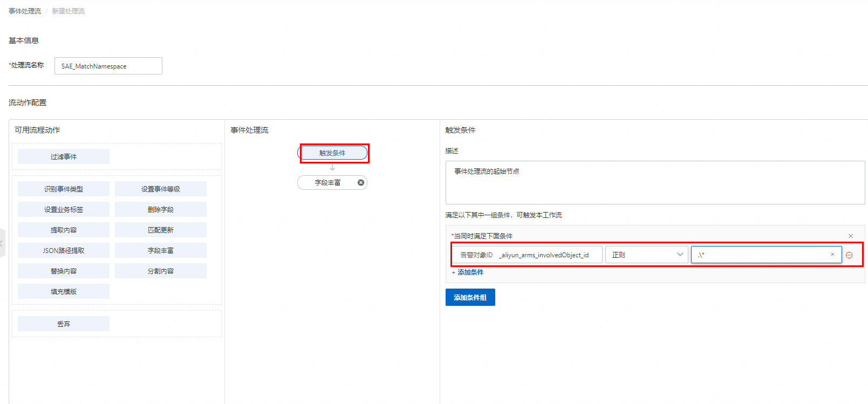Add the 过滤事件 action
Screen dimensions: 868x404
(x=64, y=156)
